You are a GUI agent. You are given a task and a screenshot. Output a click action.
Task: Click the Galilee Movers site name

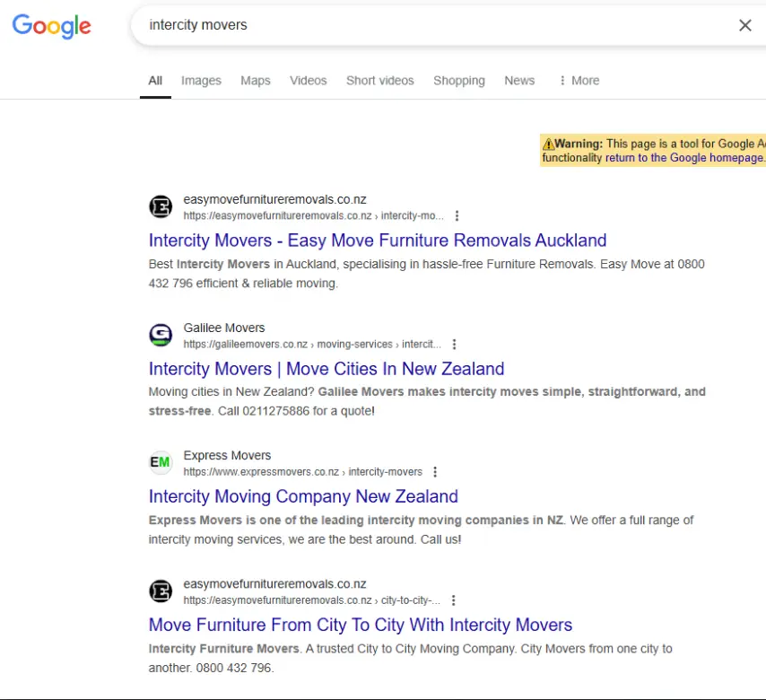[224, 328]
